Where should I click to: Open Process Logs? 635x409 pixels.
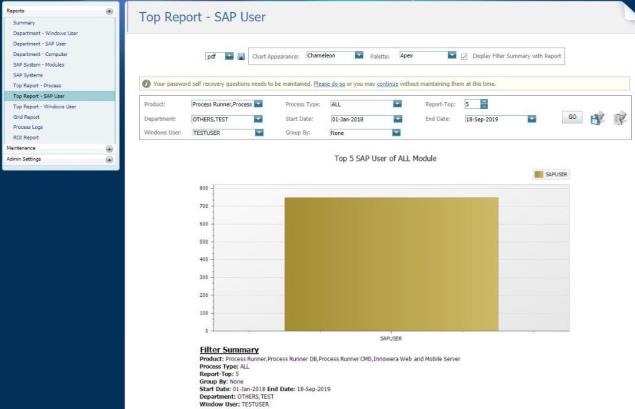(28, 127)
